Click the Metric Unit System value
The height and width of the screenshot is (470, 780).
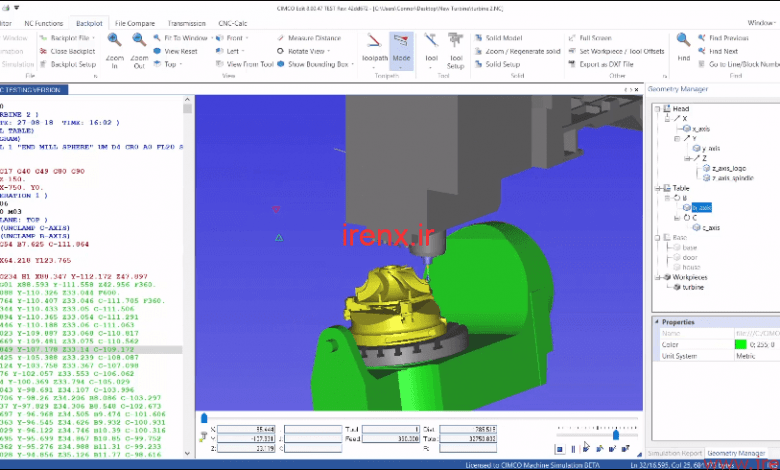click(745, 356)
